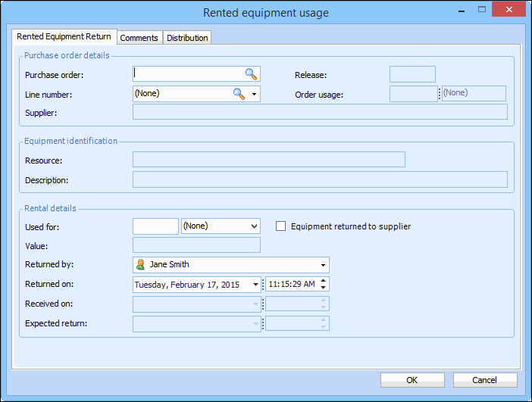The width and height of the screenshot is (532, 402).
Task: Check Equipment returned to supplier box
Action: pyautogui.click(x=281, y=226)
